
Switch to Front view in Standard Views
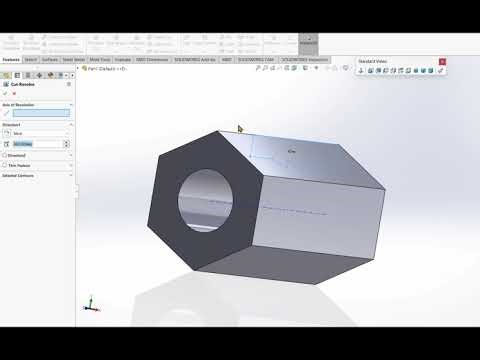coord(370,70)
